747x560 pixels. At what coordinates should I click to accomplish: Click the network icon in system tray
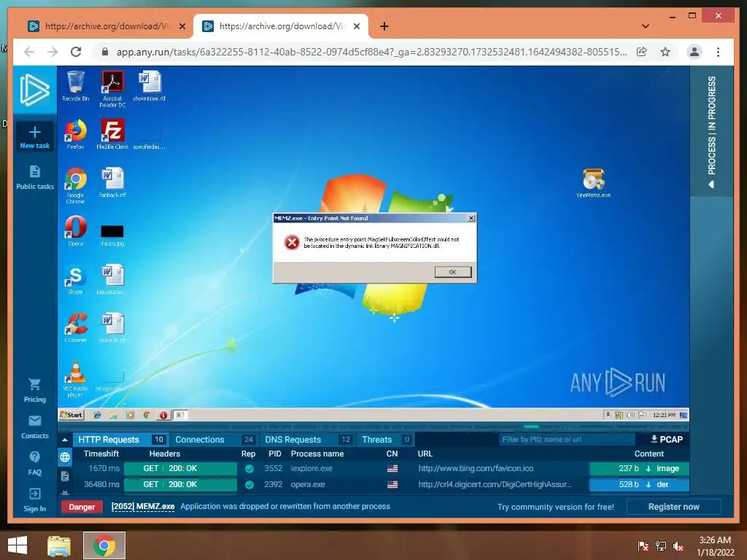tap(661, 546)
